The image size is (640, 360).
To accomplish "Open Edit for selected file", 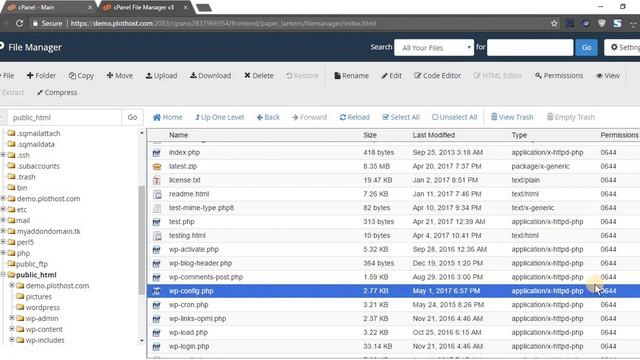I will tap(391, 76).
